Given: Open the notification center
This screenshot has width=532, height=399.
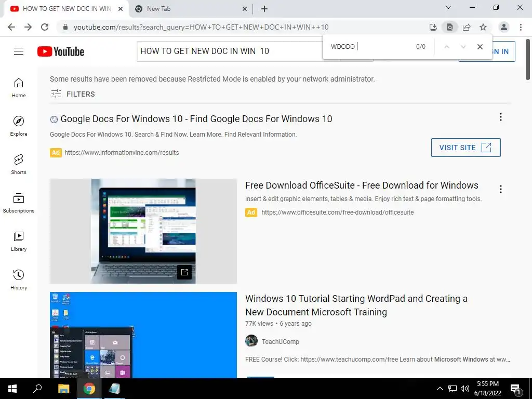Looking at the screenshot, I should point(516,389).
